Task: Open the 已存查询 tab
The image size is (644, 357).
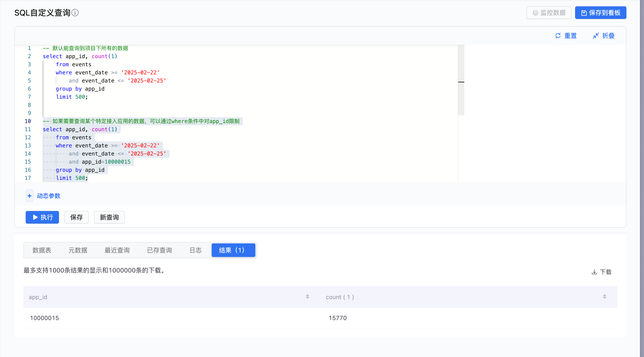Action: 159,250
